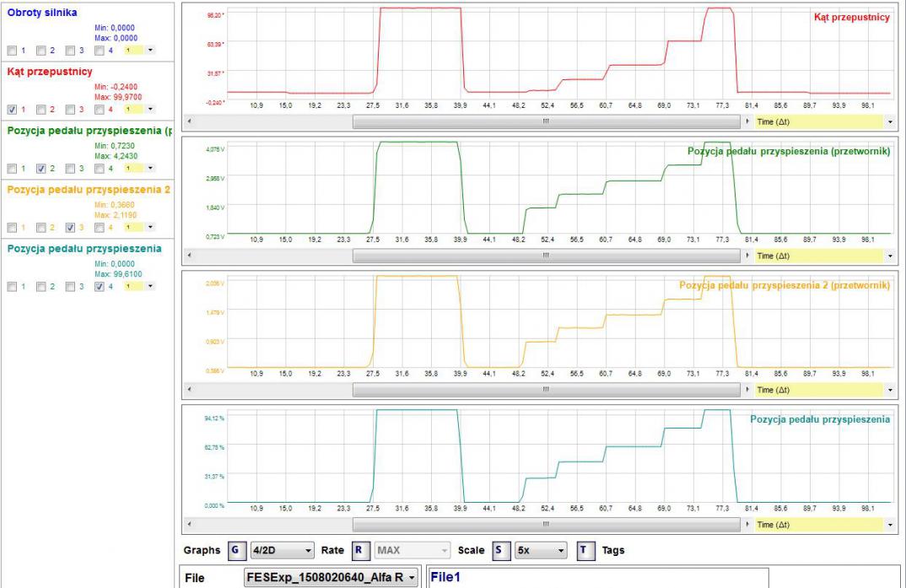The image size is (906, 588).
Task: Click the File1 text field
Action: pyautogui.click(x=598, y=578)
